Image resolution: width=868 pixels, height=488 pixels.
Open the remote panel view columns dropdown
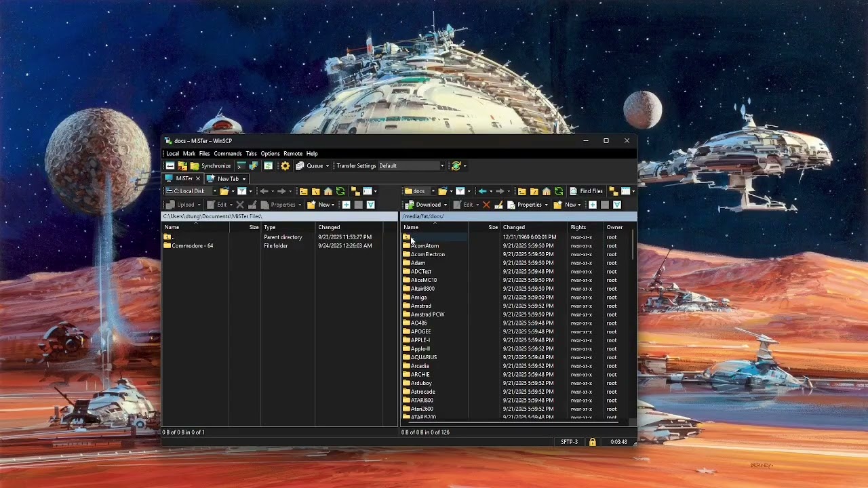pyautogui.click(x=633, y=191)
